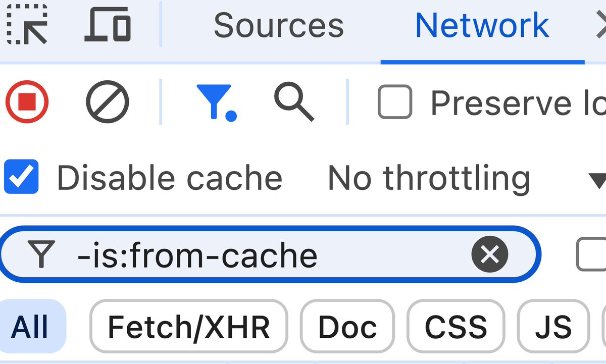This screenshot has height=364, width=606.
Task: Activate the inspect element picker icon
Action: click(x=28, y=24)
